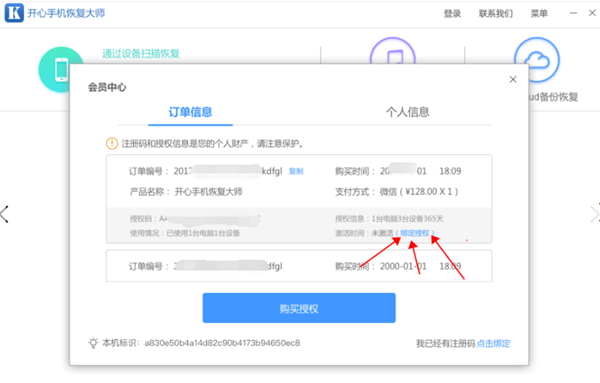Switch to the 订单信息 tab
Image resolution: width=600 pixels, height=383 pixels.
[x=190, y=112]
